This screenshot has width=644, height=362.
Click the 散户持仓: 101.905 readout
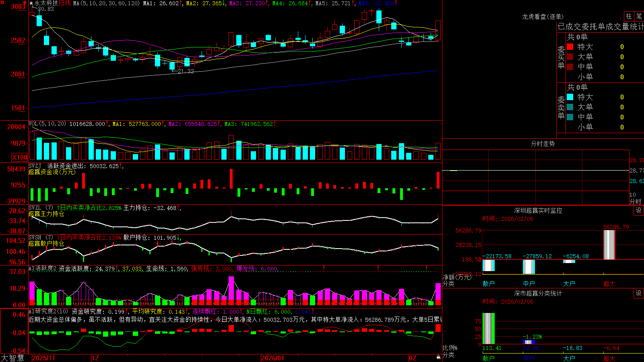(x=150, y=238)
